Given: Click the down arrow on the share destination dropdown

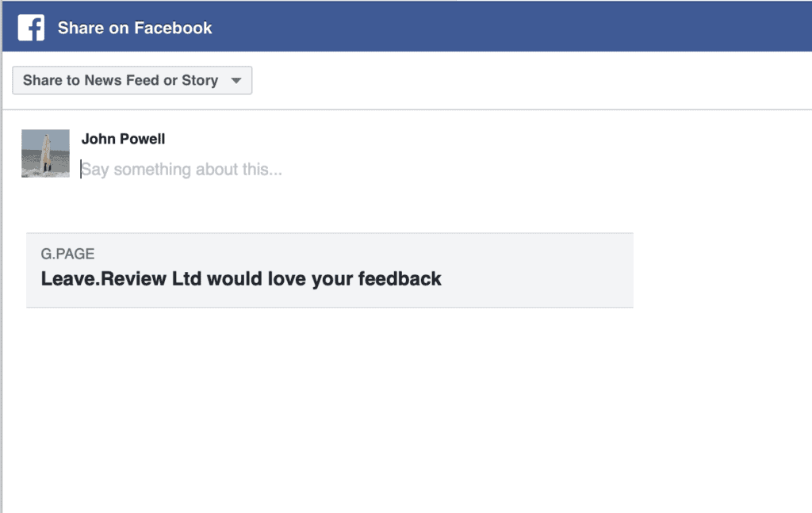Looking at the screenshot, I should (236, 81).
